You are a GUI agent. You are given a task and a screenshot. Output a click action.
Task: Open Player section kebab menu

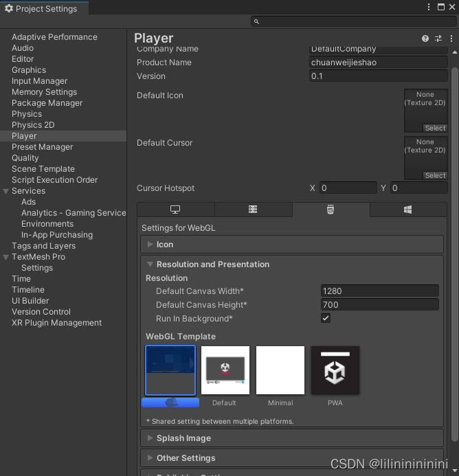pos(451,38)
